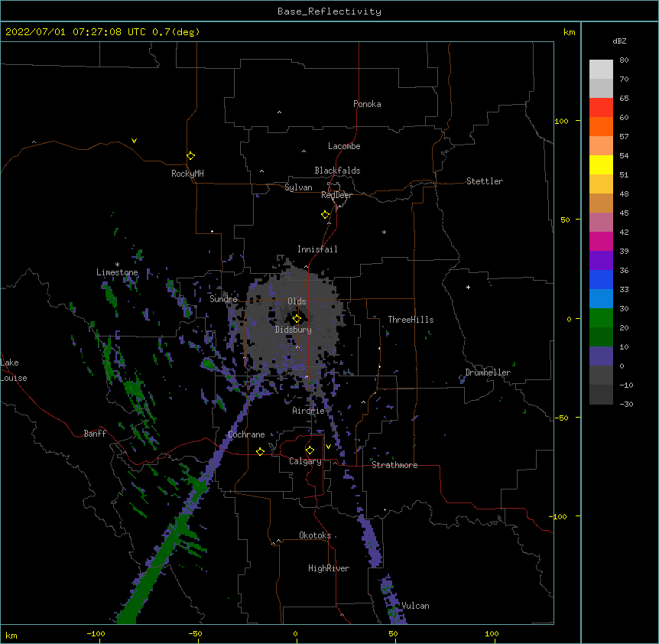Click the ThreeHills city label
Screen dimensions: 659x644
click(x=411, y=320)
